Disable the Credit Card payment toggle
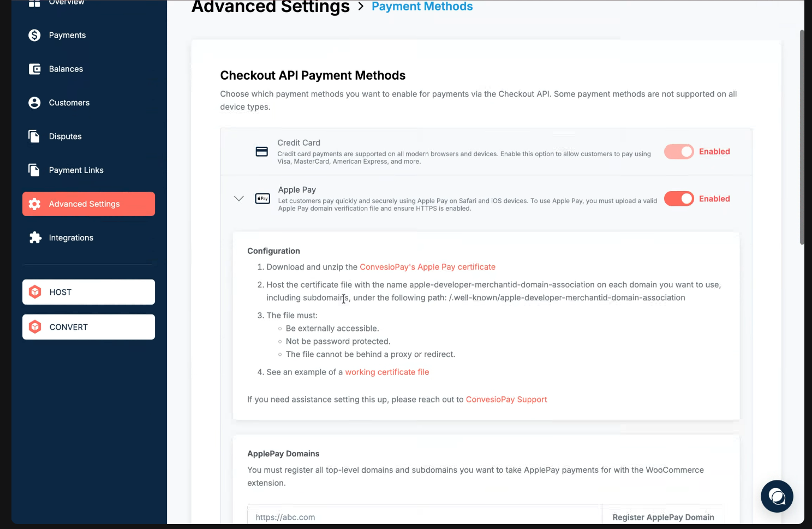The width and height of the screenshot is (812, 529). [x=678, y=152]
